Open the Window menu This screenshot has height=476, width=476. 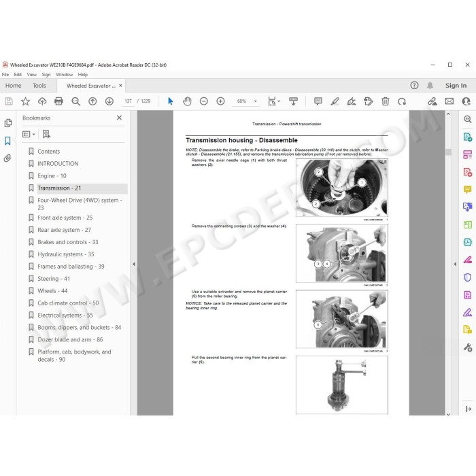[64, 74]
